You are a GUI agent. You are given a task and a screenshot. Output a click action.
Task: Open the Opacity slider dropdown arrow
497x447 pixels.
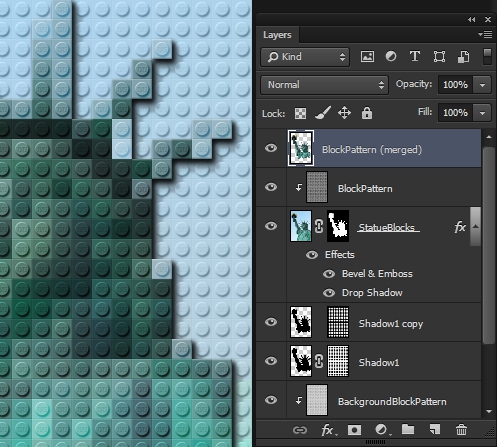click(x=482, y=85)
